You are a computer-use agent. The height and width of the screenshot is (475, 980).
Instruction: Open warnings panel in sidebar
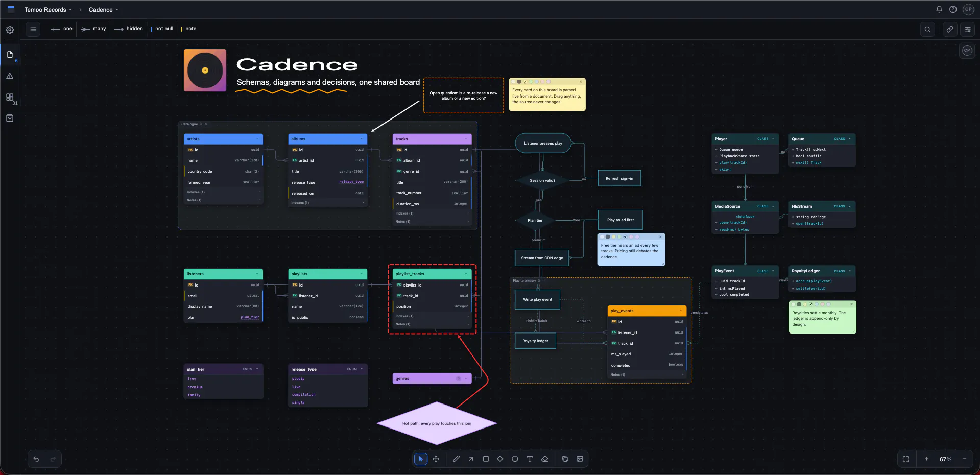10,76
